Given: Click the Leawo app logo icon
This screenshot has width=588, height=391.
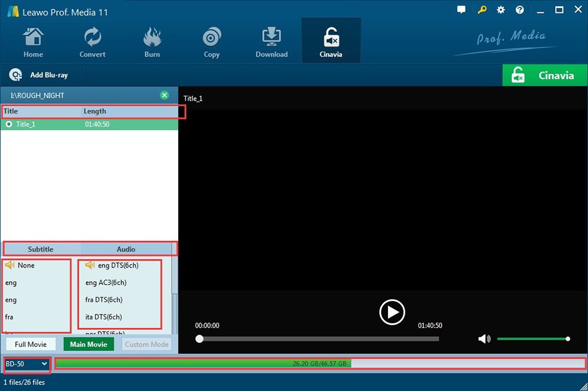Looking at the screenshot, I should coord(13,12).
